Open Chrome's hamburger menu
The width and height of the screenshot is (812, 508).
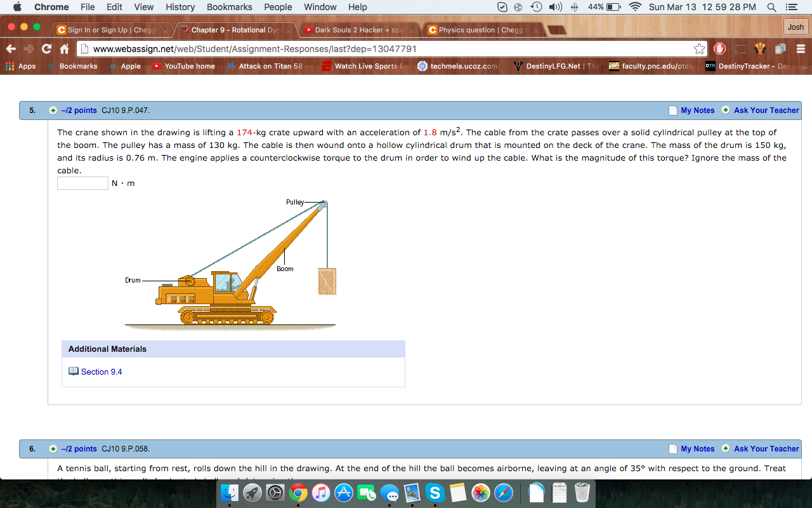pyautogui.click(x=801, y=48)
